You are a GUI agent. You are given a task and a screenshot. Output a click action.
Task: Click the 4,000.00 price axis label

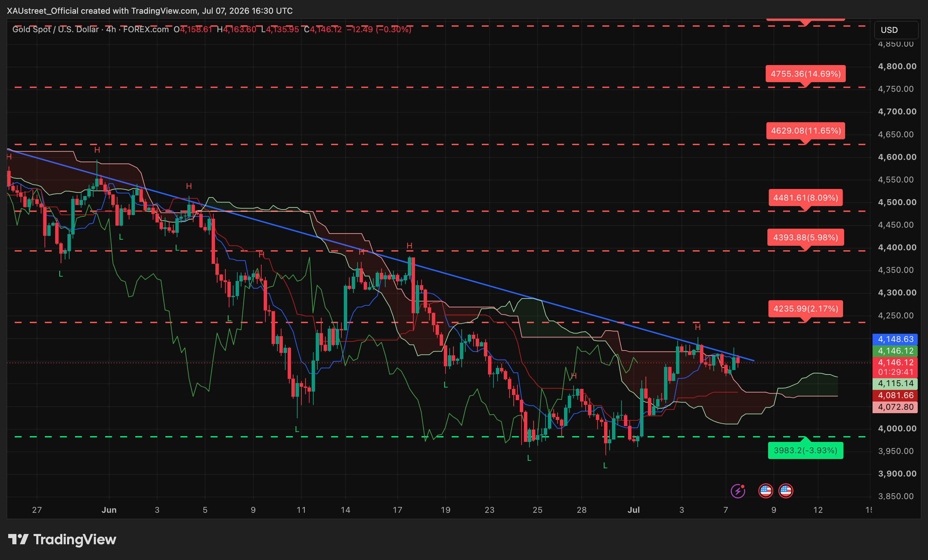pyautogui.click(x=897, y=429)
